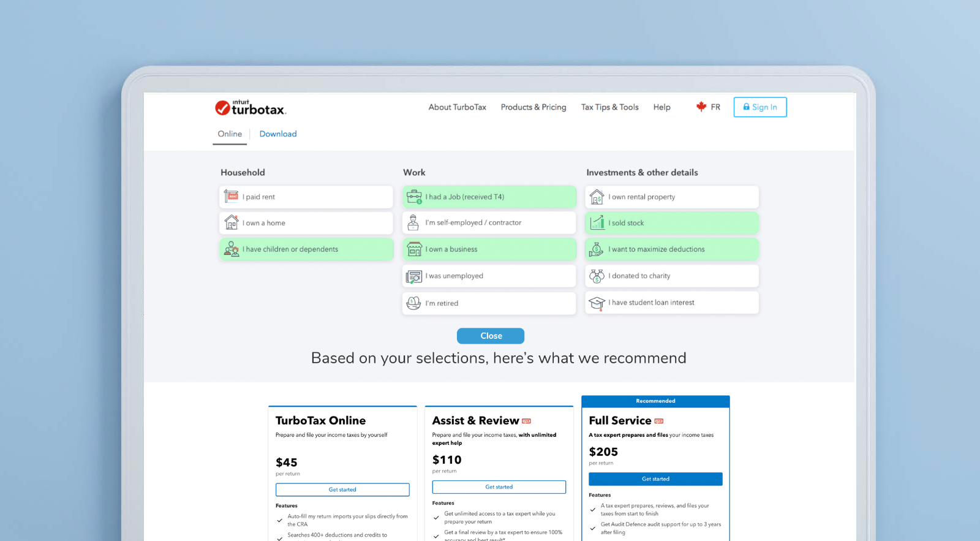Click the stock chart icon for sold stock

(x=597, y=222)
